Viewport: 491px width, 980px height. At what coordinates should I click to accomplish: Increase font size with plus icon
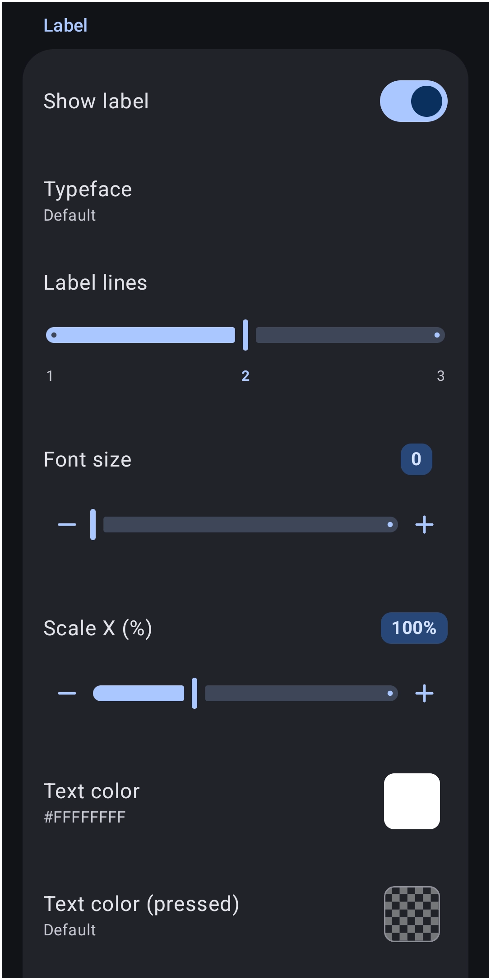pyautogui.click(x=424, y=524)
